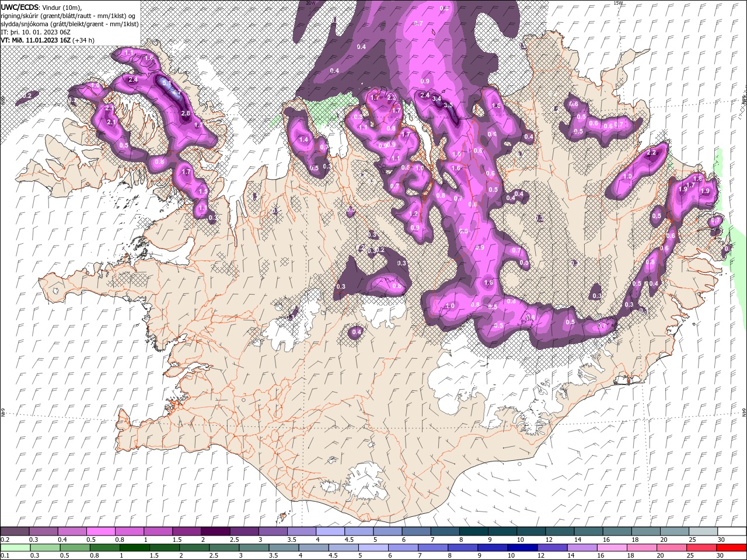Image resolution: width=747 pixels, height=560 pixels.
Task: Click the 2.8 snowfall value in Westfjords
Action: 186,113
